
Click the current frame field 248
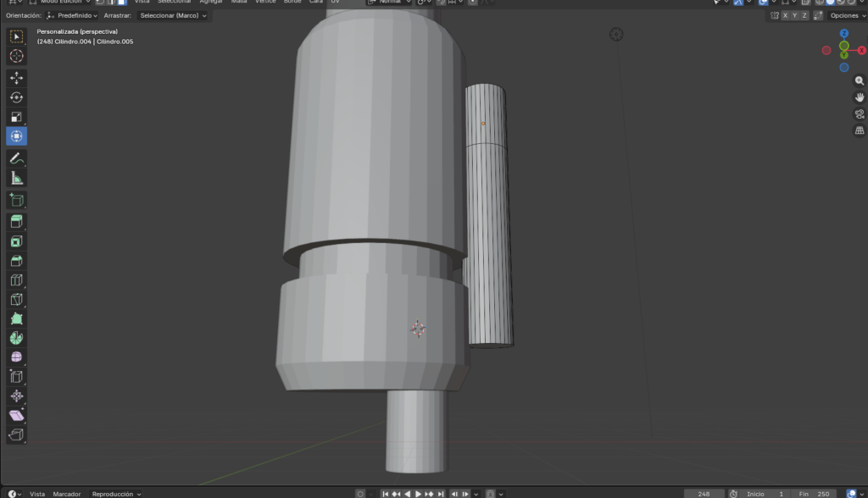click(x=704, y=494)
